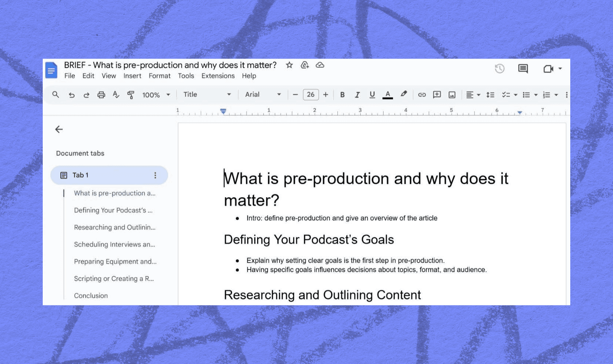Collapse document tabs with back arrow
The height and width of the screenshot is (364, 613).
coord(59,129)
